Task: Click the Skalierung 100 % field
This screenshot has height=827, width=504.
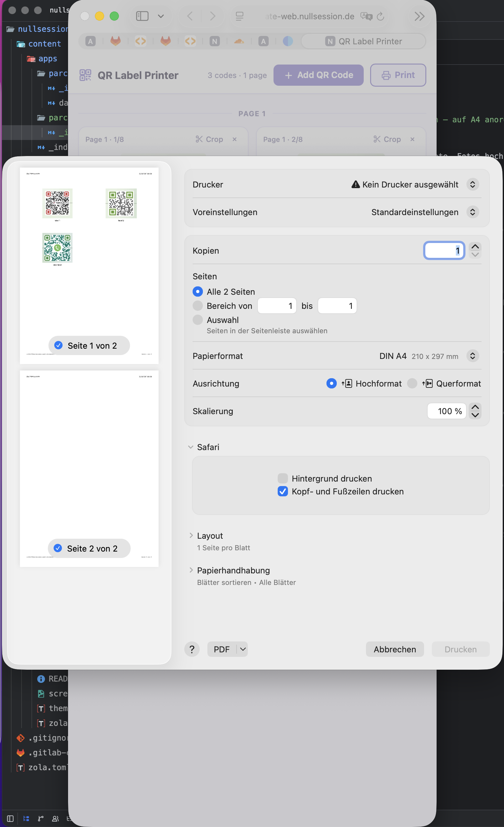Action: [x=446, y=411]
